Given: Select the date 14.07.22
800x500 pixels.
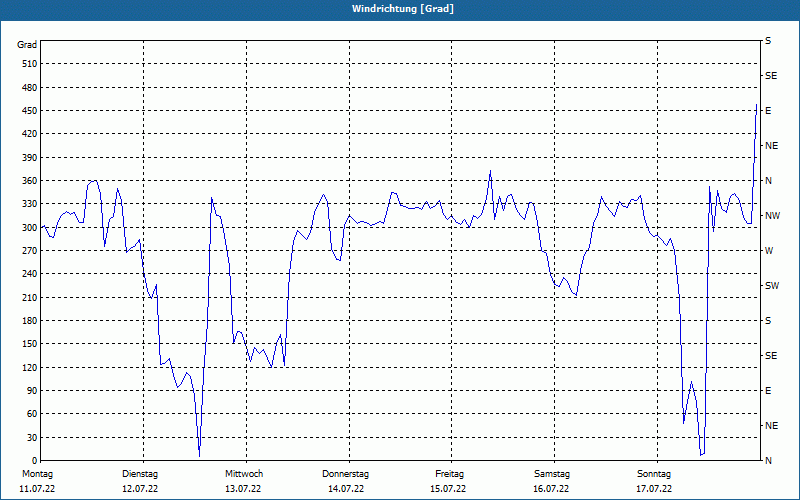Looking at the screenshot, I should click(x=346, y=489).
